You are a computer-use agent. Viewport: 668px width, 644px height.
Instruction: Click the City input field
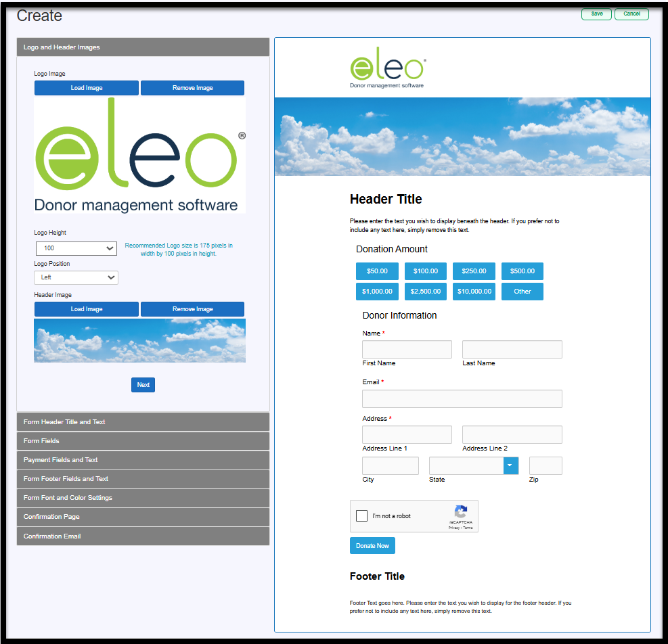coord(391,465)
